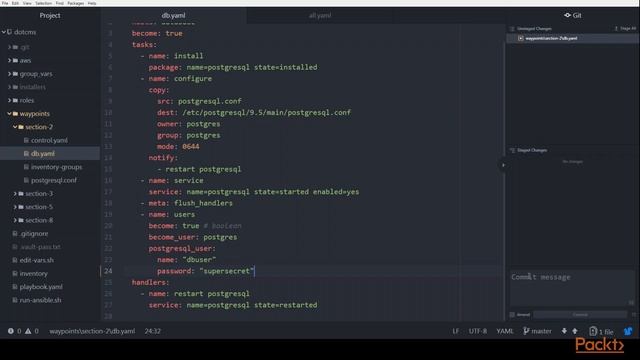640x360 pixels.
Task: Open run-ansible.sh in the tree
Action: 40,300
